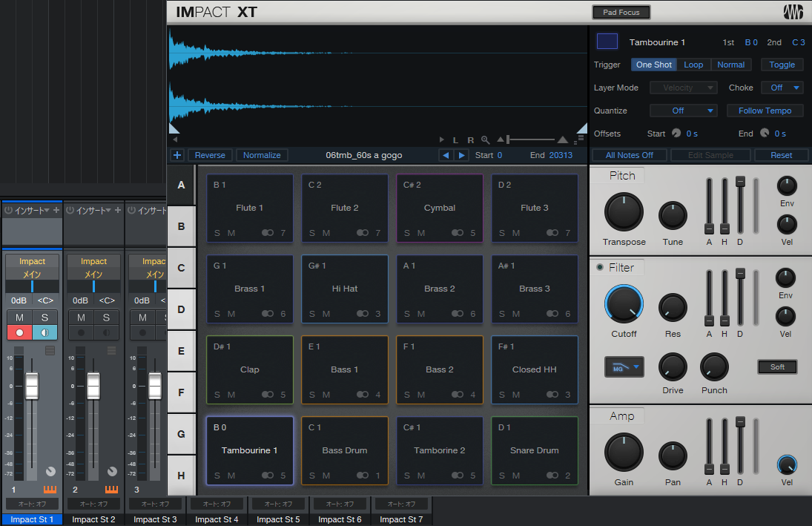Click the Filter Res knob
The image size is (812, 526).
[673, 308]
